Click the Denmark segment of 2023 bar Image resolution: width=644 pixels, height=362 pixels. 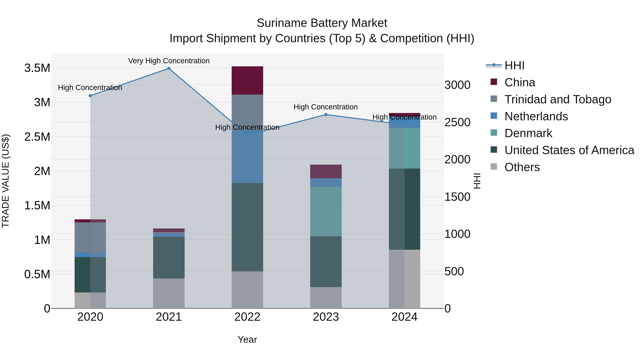[x=326, y=212]
